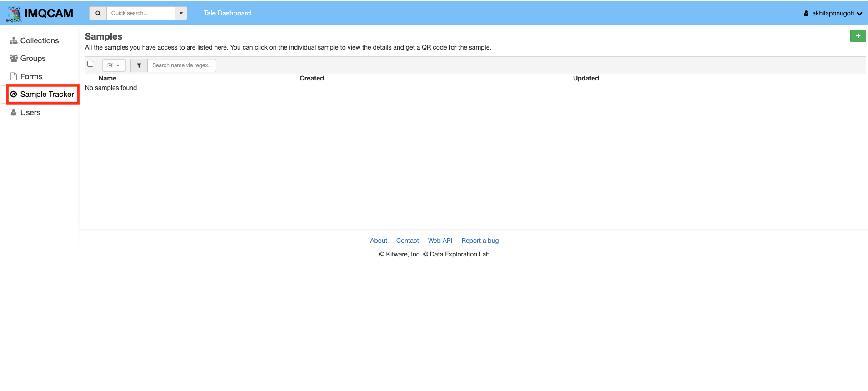
Task: Toggle the select-all samples checkbox
Action: pos(90,64)
